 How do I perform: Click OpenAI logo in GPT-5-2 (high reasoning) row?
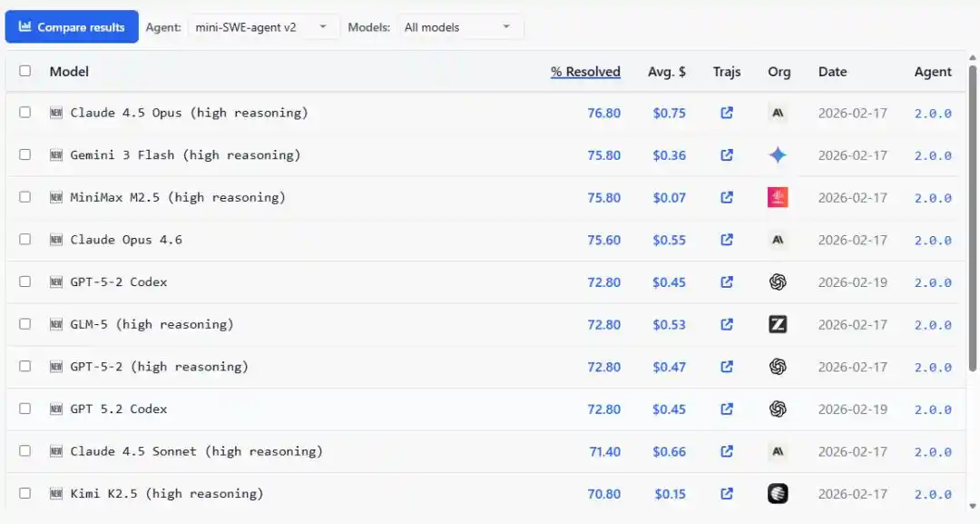point(778,366)
